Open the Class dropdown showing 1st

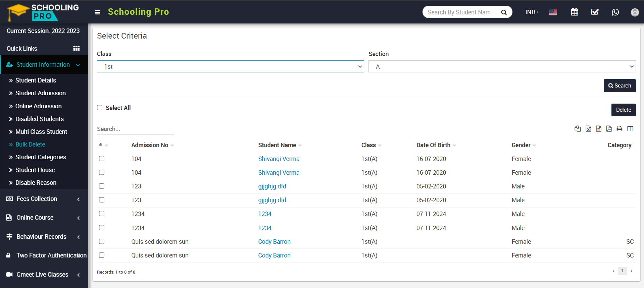(230, 66)
